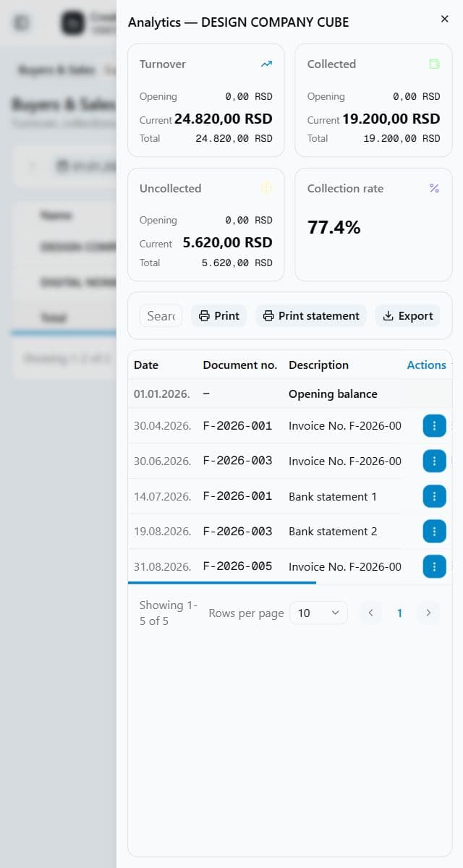
Task: Click the Collection rate percent icon
Action: [x=434, y=188]
